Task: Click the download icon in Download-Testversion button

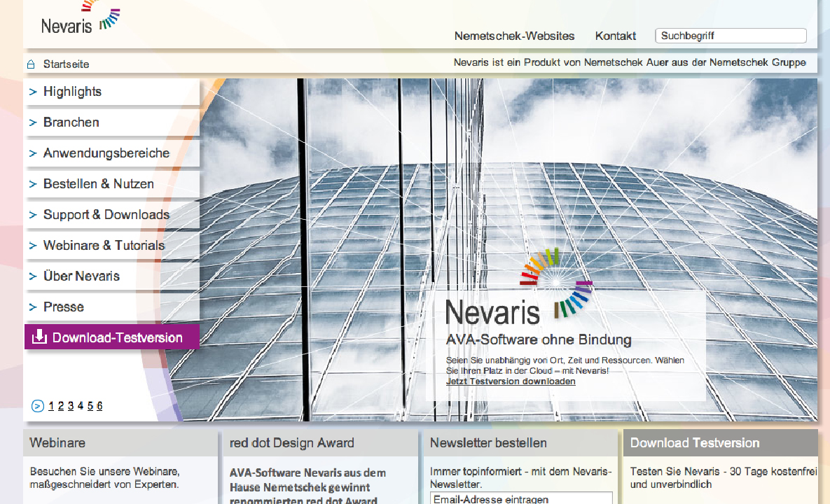Action: (x=39, y=337)
